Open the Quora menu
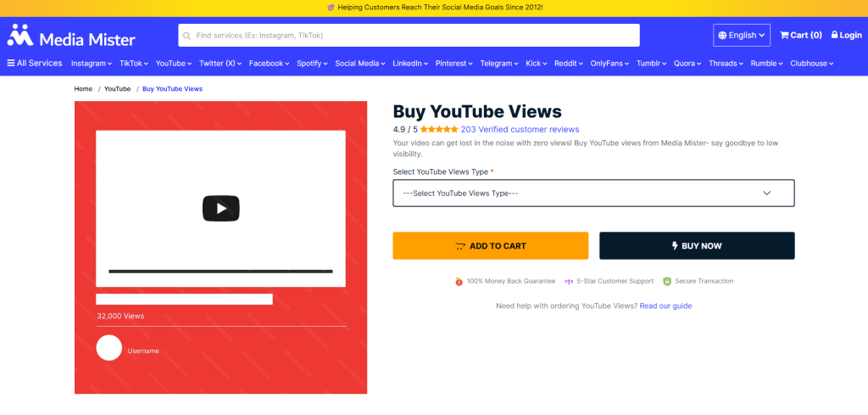This screenshot has width=868, height=415. click(687, 63)
